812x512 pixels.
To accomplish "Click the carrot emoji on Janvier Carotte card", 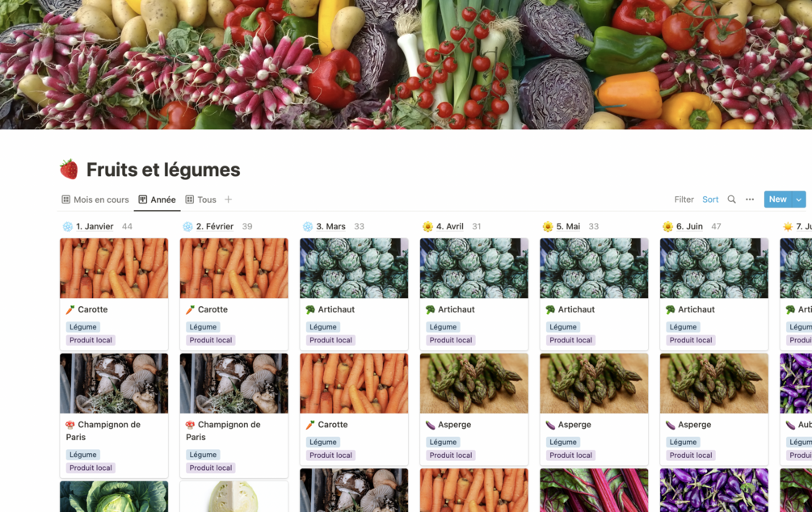I will 70,309.
